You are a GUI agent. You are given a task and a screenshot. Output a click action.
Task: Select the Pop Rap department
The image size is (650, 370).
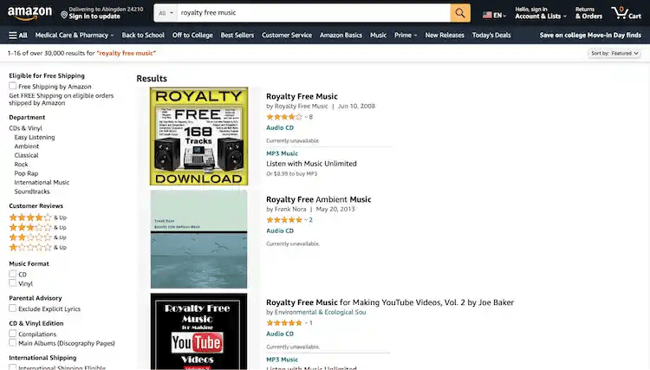tap(26, 174)
